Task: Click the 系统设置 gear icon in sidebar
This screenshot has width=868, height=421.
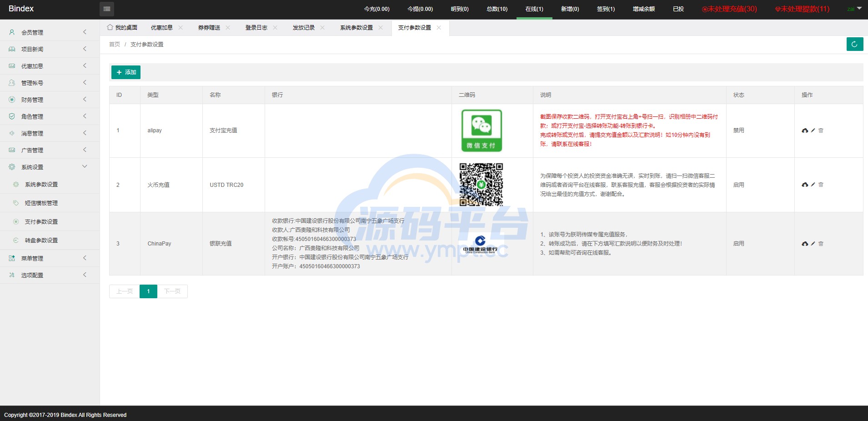Action: click(12, 167)
